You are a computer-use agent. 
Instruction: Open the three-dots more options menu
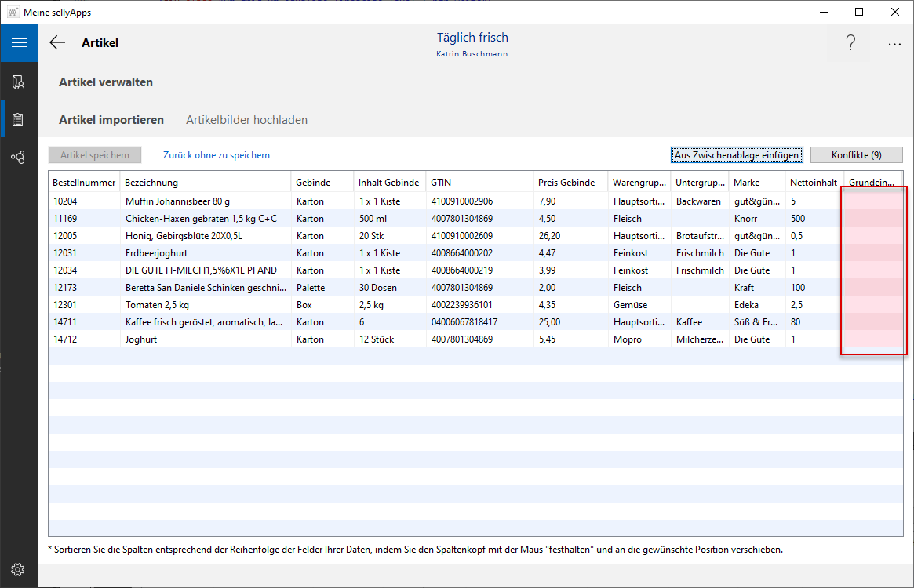(894, 45)
